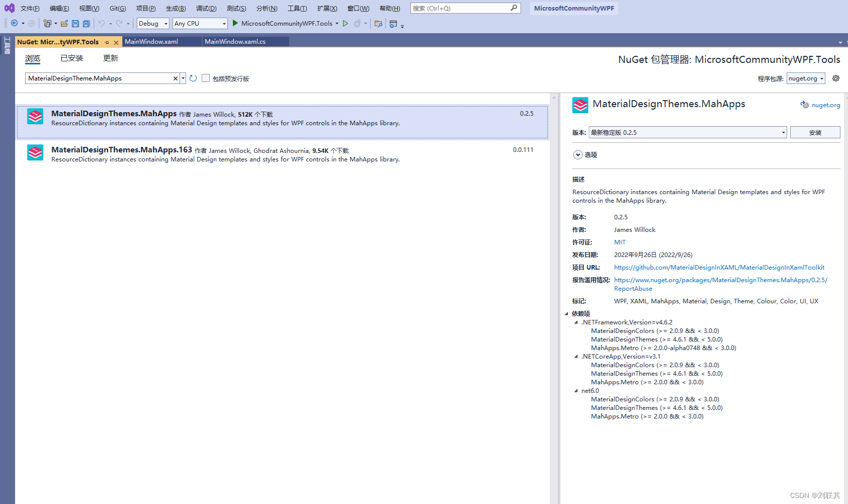Open the Git menu

[x=118, y=8]
